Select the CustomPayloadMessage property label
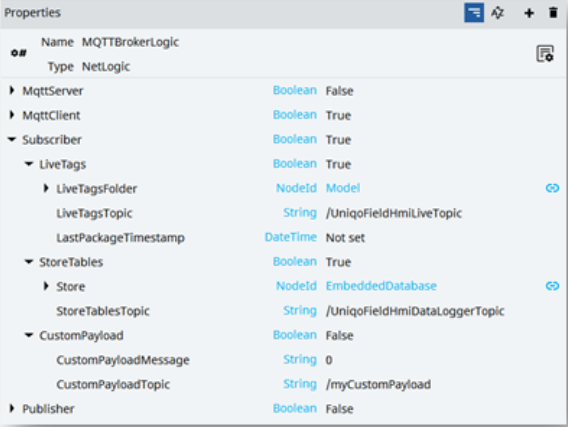 pyautogui.click(x=123, y=360)
